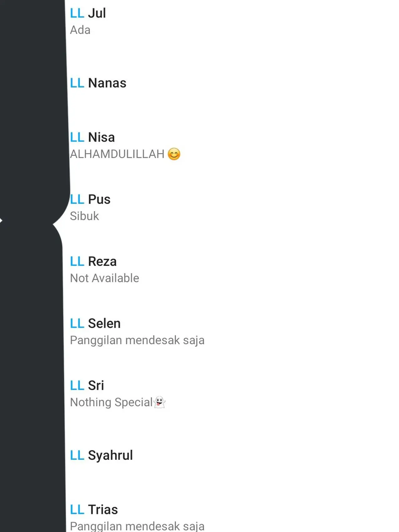399x532 pixels.
Task: Select the LL Reza contact entry
Action: (x=94, y=262)
